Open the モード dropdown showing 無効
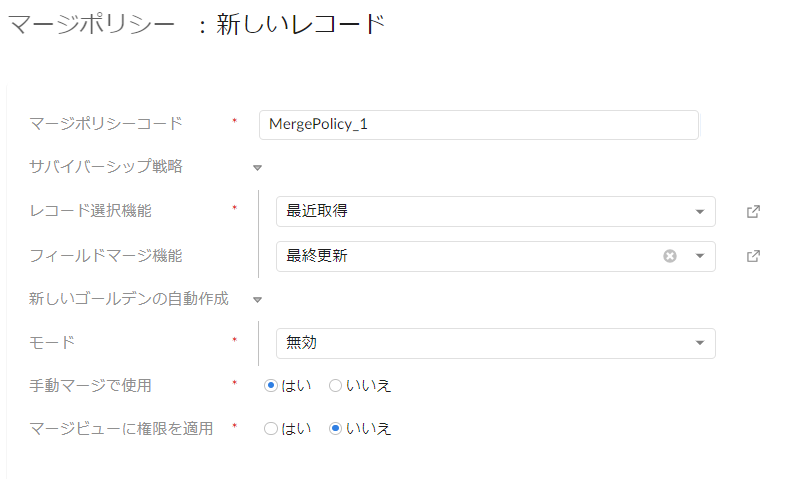Image resolution: width=800 pixels, height=479 pixels. click(x=495, y=343)
